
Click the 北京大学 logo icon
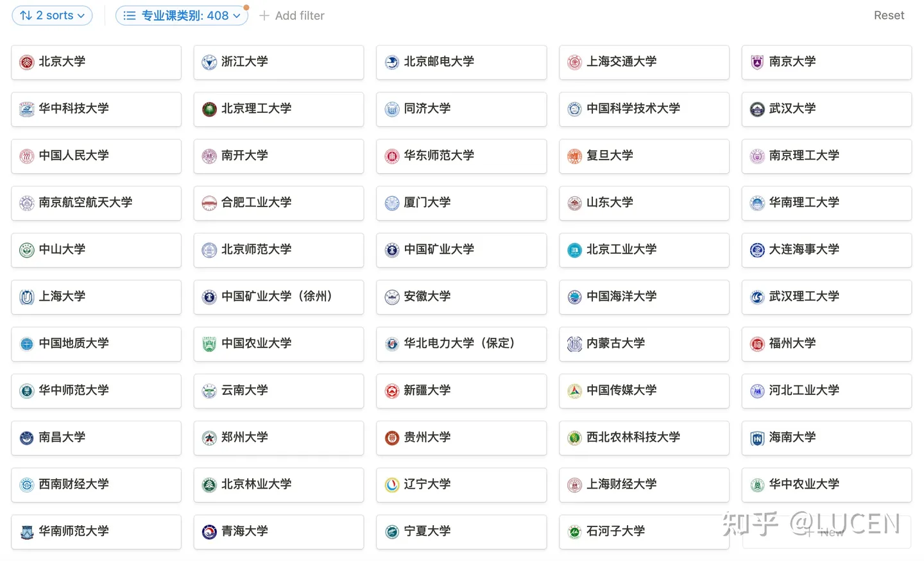26,62
